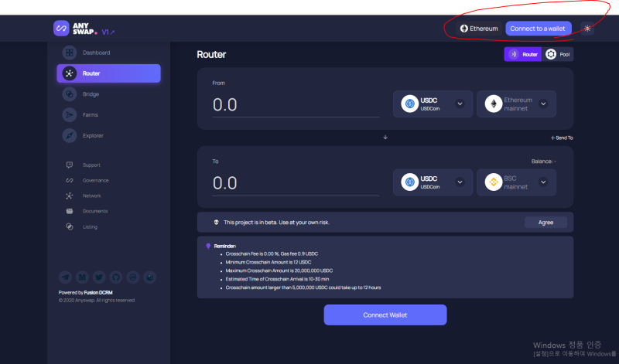The image size is (619, 364).
Task: Click the skull warning icon
Action: click(217, 223)
